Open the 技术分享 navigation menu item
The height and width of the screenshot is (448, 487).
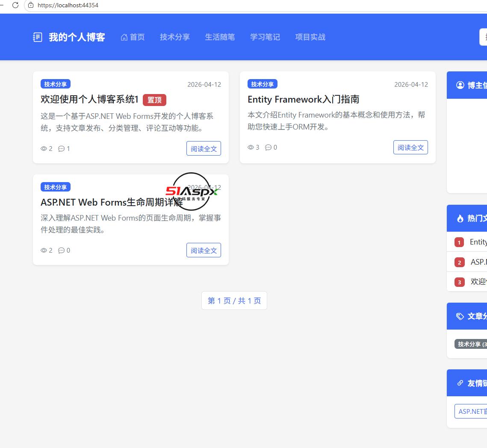(175, 37)
